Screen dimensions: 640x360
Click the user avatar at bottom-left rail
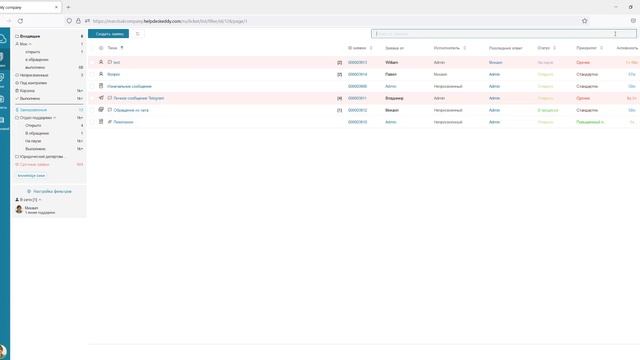pos(2,351)
